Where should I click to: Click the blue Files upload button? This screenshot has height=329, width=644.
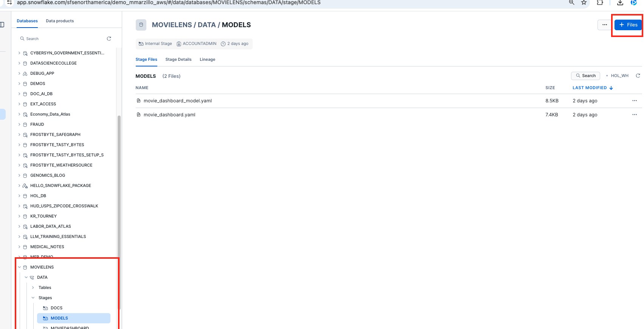click(628, 25)
